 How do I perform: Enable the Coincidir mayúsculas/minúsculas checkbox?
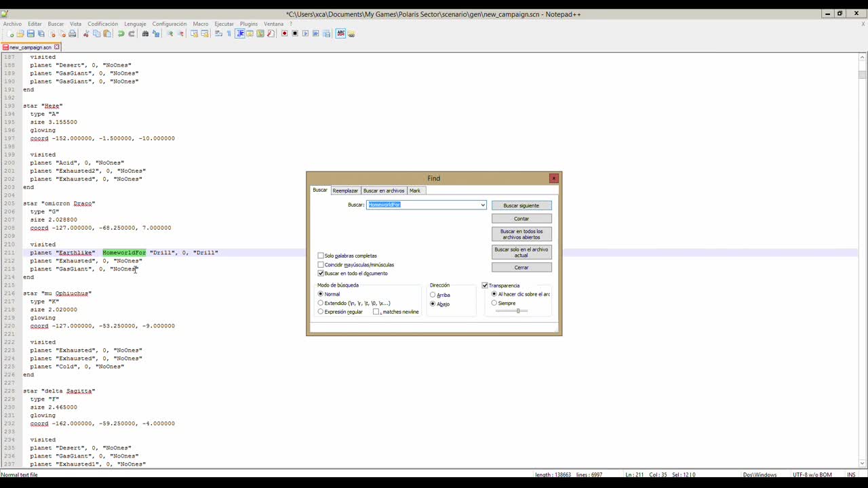pos(321,264)
